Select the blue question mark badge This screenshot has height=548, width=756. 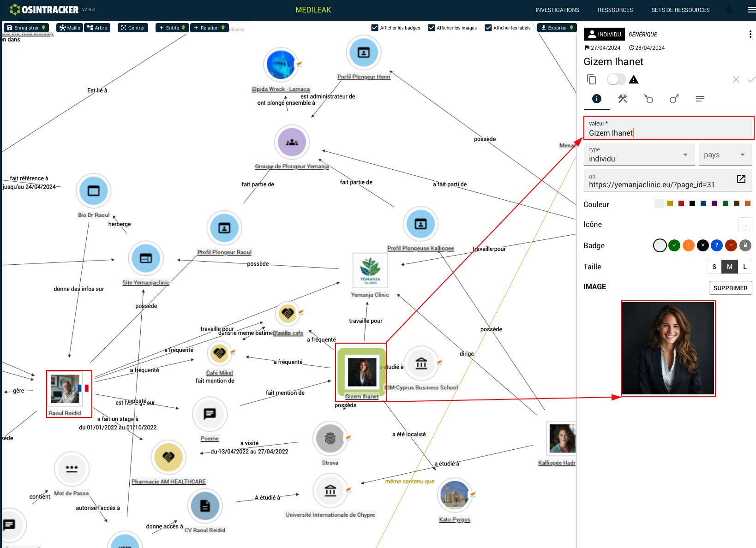point(717,245)
